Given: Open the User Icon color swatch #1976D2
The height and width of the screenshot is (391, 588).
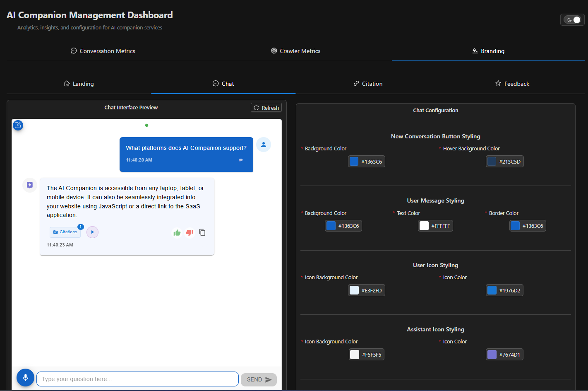Looking at the screenshot, I should 491,290.
